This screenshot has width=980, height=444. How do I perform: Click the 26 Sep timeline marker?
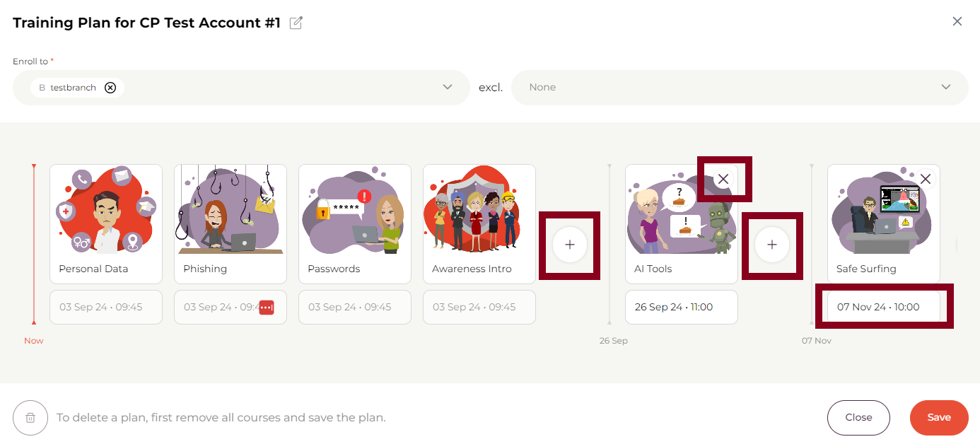[x=613, y=341]
